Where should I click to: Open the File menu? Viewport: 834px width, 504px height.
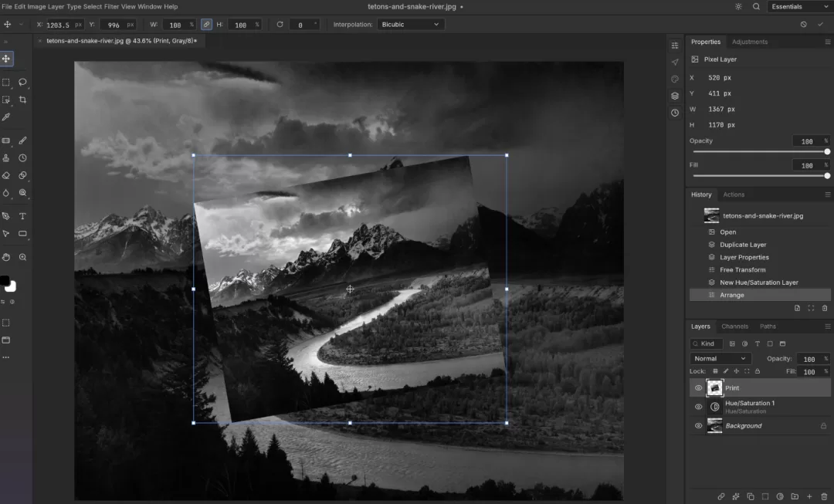[x=6, y=7]
